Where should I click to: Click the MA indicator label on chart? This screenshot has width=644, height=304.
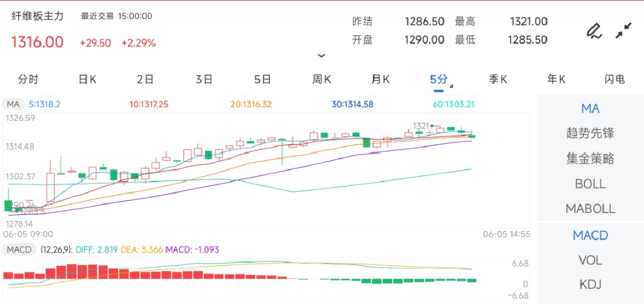click(13, 104)
